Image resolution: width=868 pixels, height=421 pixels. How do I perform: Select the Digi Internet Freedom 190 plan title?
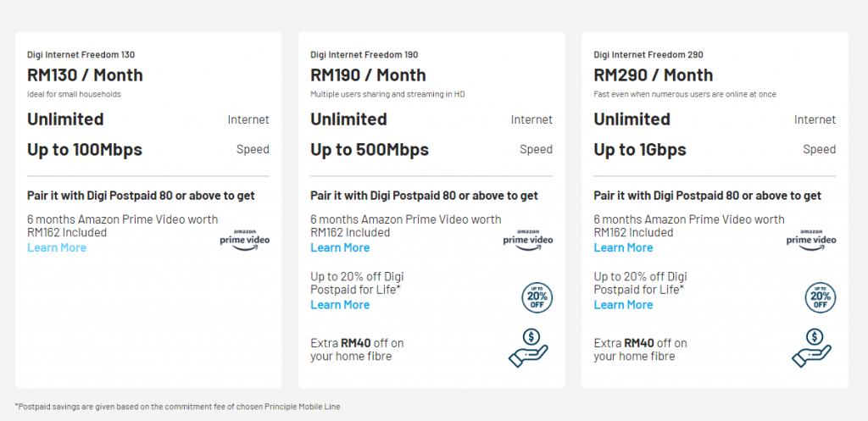click(x=364, y=55)
